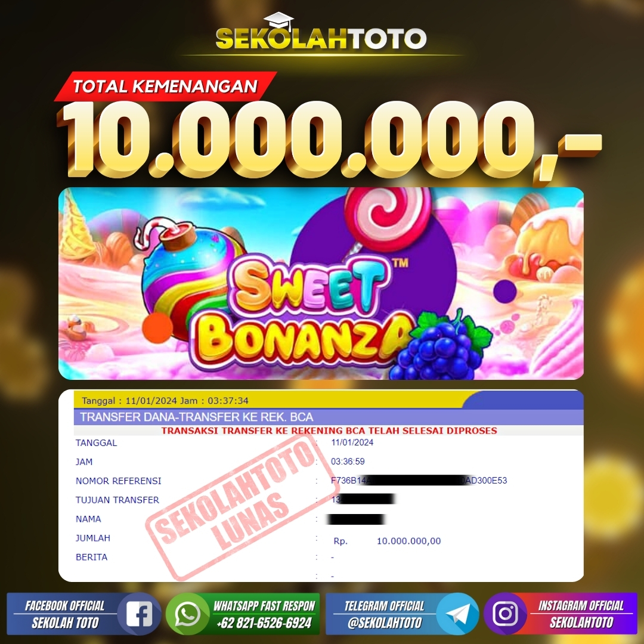Click the Total Kemenangan red banner

tap(165, 86)
